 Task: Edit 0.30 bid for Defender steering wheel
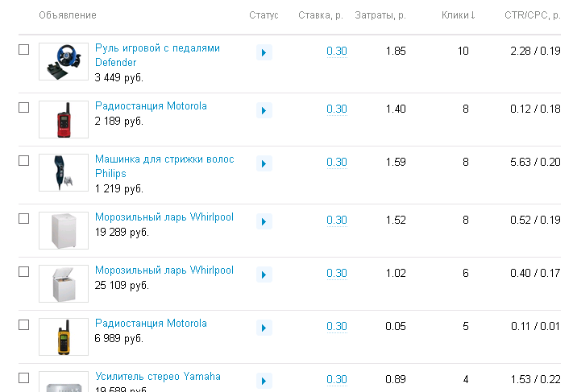pos(337,52)
